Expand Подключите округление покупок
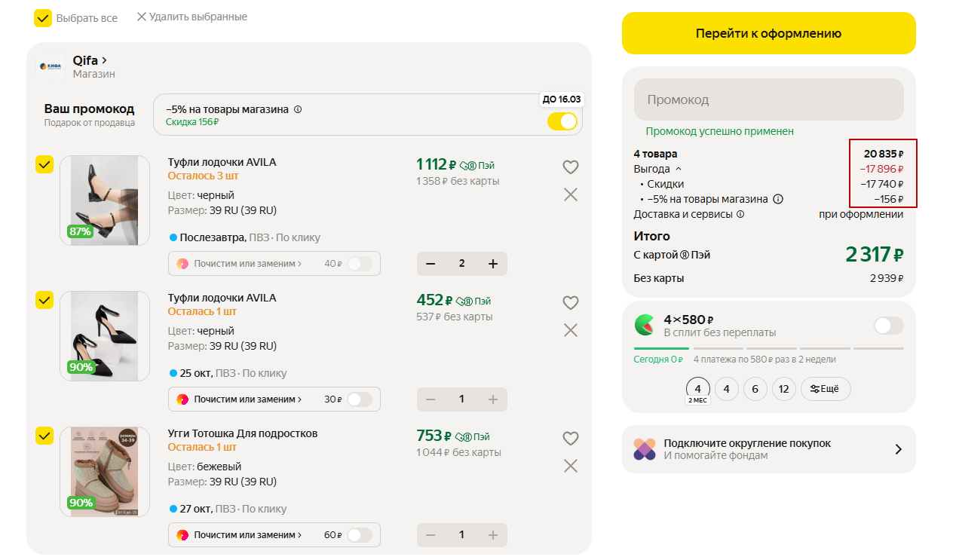The width and height of the screenshot is (956, 560). [897, 449]
